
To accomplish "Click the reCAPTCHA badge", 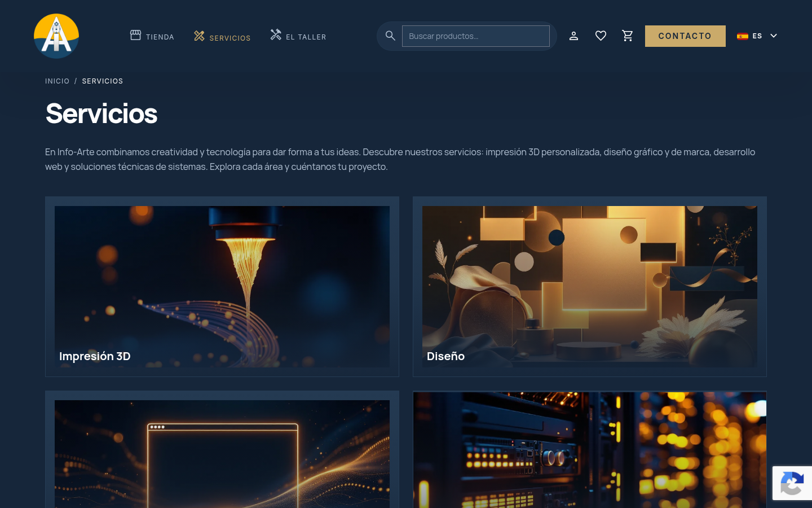I will tap(792, 483).
